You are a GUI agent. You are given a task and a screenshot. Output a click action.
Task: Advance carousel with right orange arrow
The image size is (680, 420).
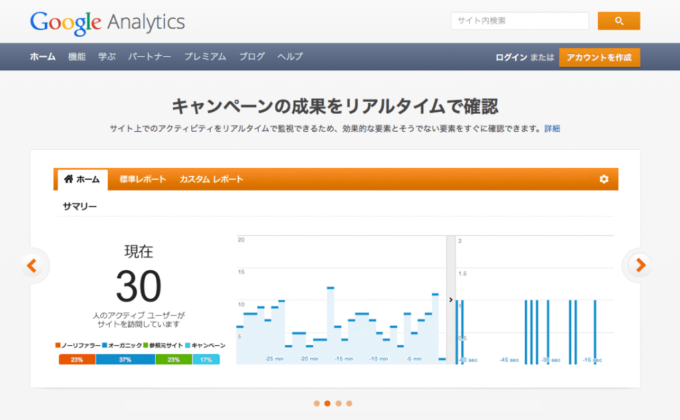(640, 265)
